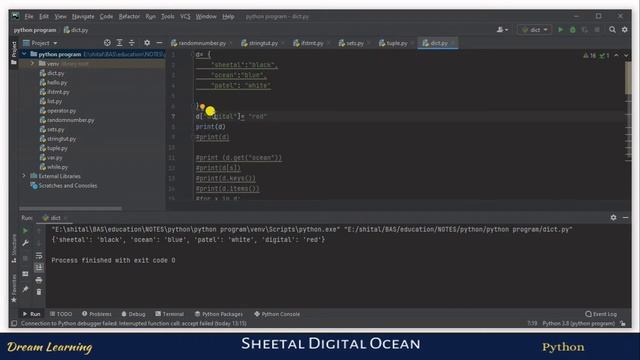Switch to ifstmt.py editor tab

(x=311, y=43)
